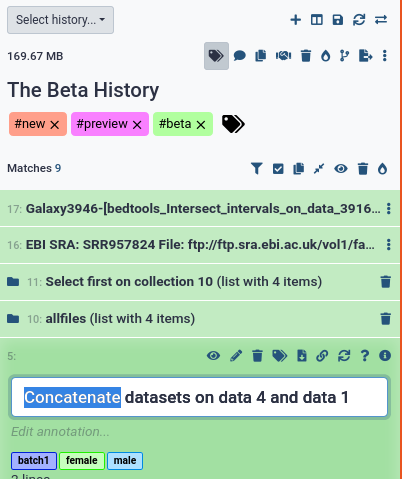Select the #beta tag label
Viewport: 402px width, 479px height.
coord(175,124)
